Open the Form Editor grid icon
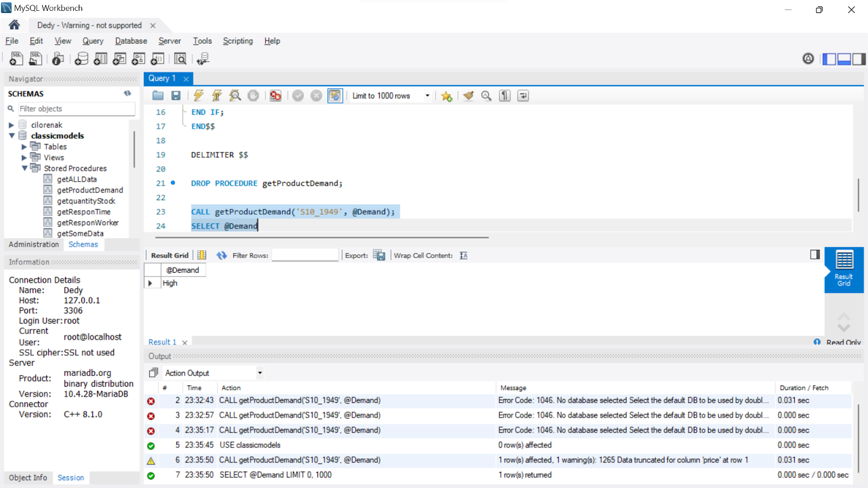868x488 pixels. [x=202, y=255]
